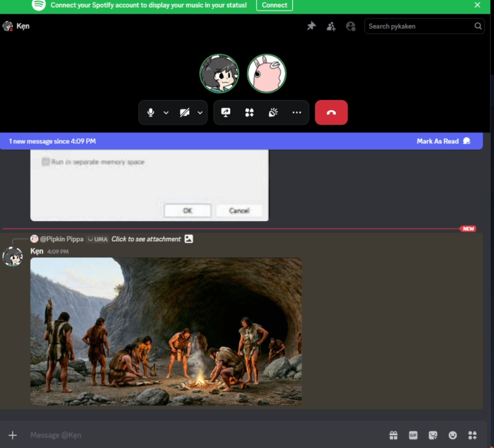Click the 4:09 PM timestamp
This screenshot has height=448, width=494.
(58, 252)
